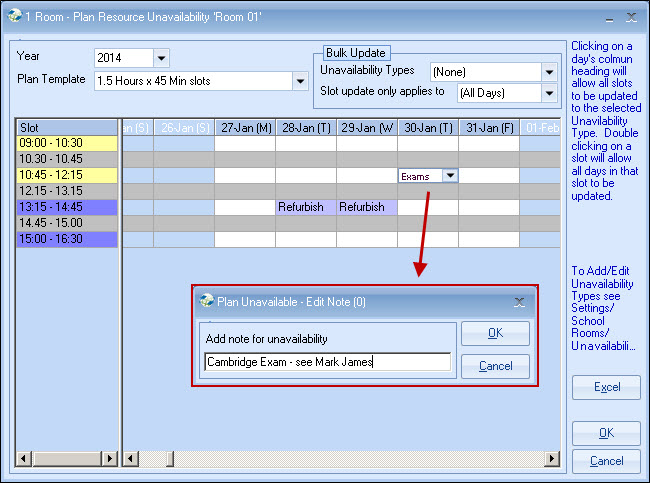Viewport: 650px width, 483px height.
Task: Select the 28-Jan (T) column heading
Action: point(306,127)
